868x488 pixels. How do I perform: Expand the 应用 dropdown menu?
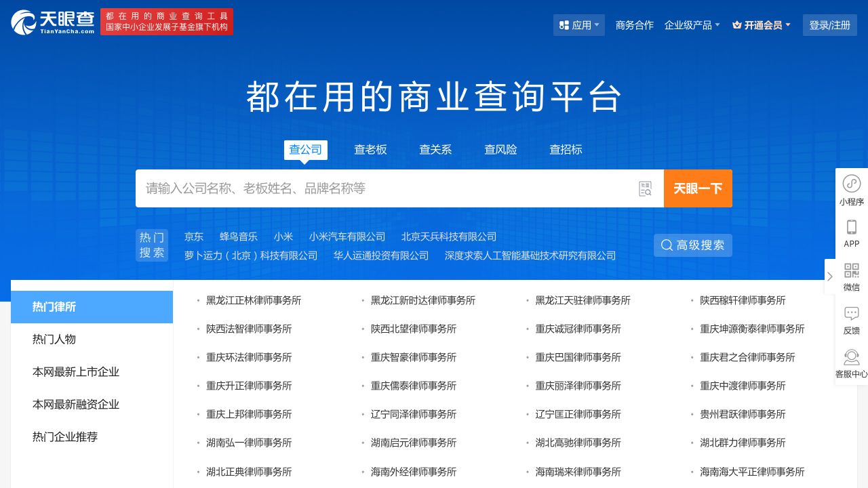[x=578, y=25]
